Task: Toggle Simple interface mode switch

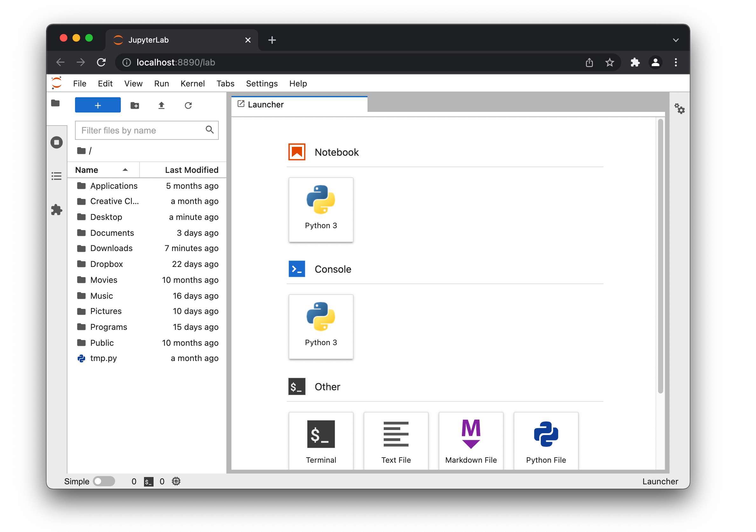Action: (x=104, y=481)
